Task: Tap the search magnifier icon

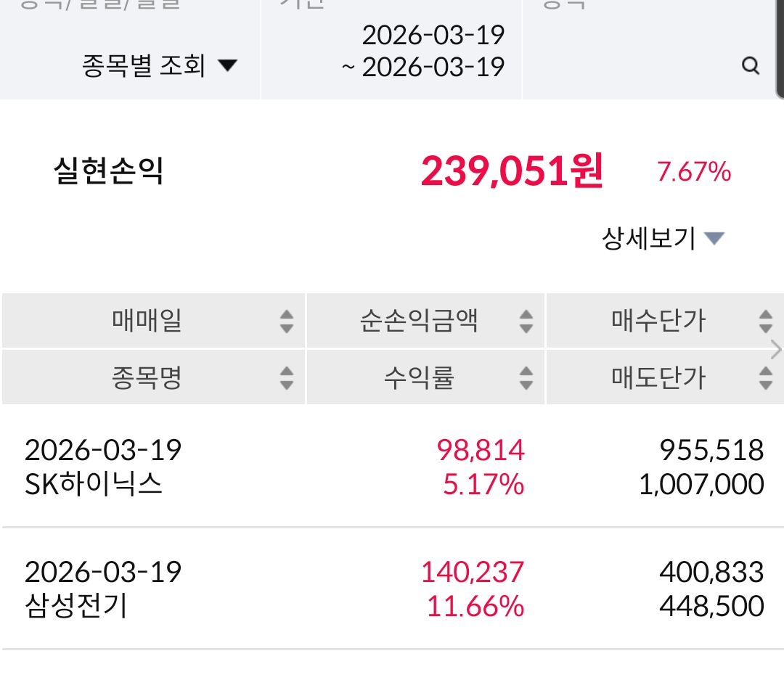Action: click(x=750, y=67)
